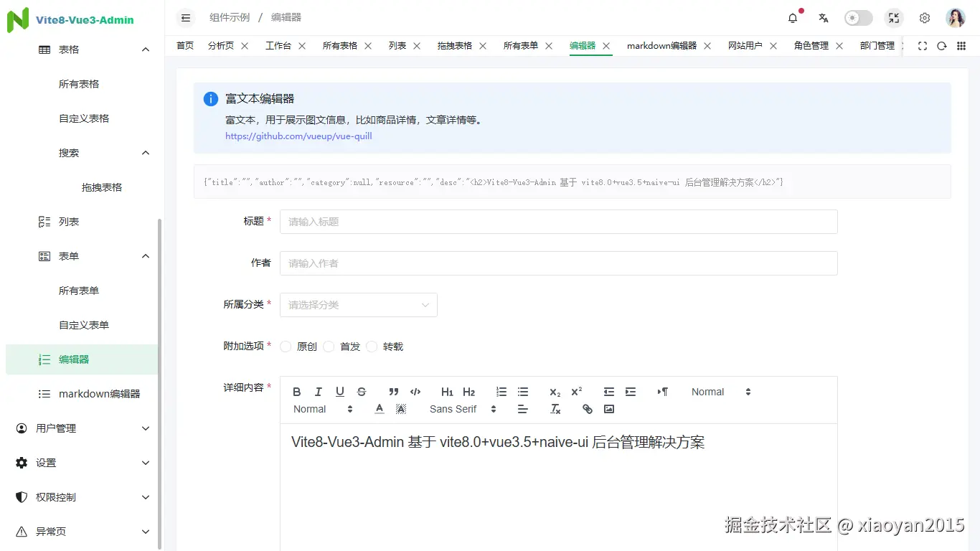
Task: Increase indent in the editor
Action: point(631,392)
